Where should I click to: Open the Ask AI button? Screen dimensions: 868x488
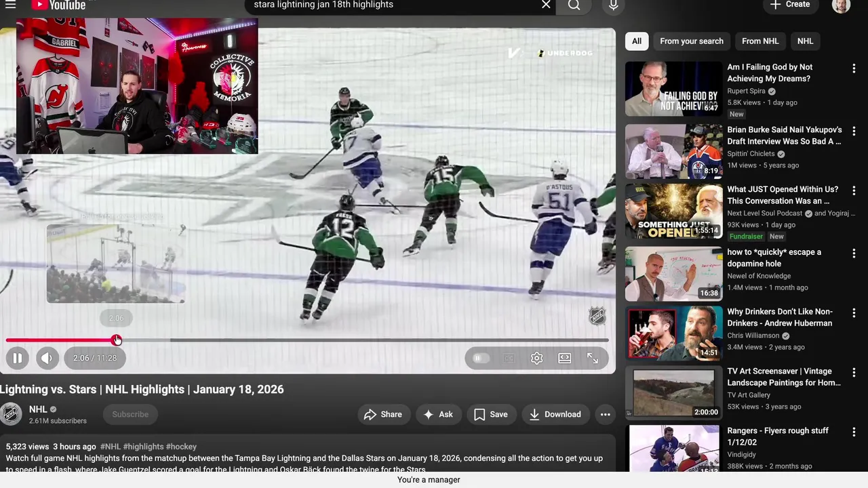point(438,414)
